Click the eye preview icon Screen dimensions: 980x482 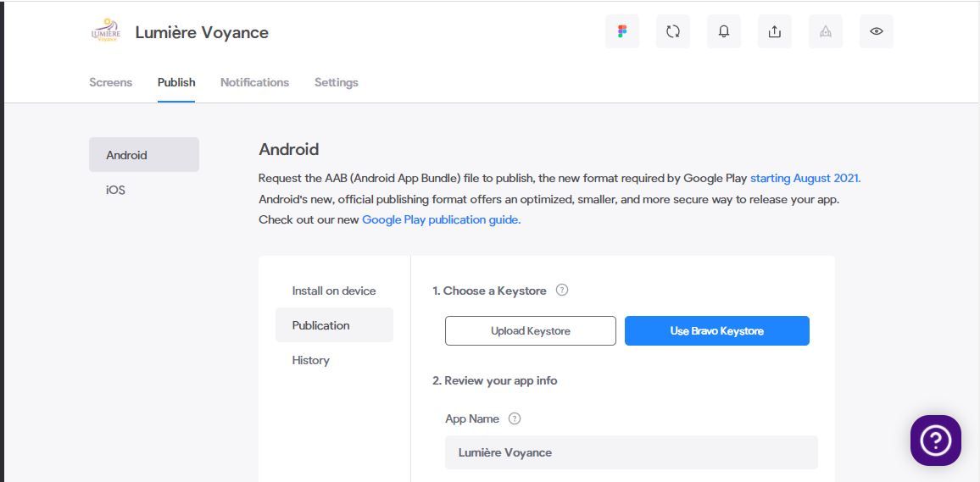point(877,31)
